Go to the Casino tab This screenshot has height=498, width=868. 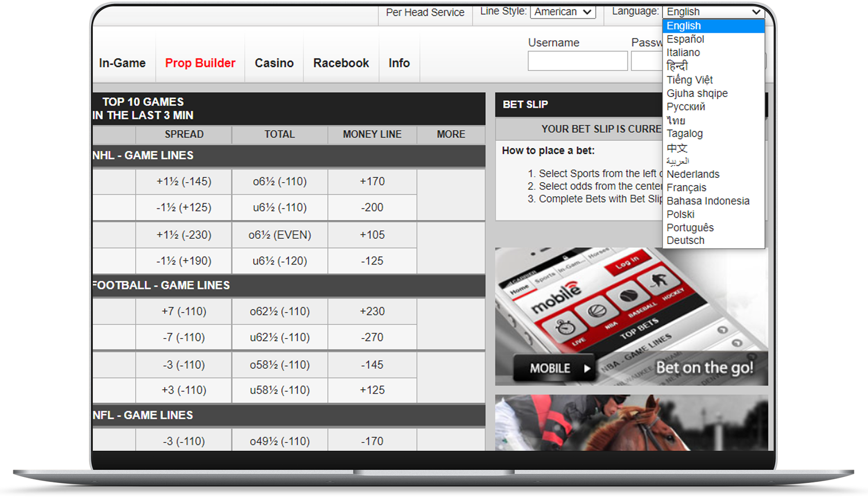click(x=274, y=63)
